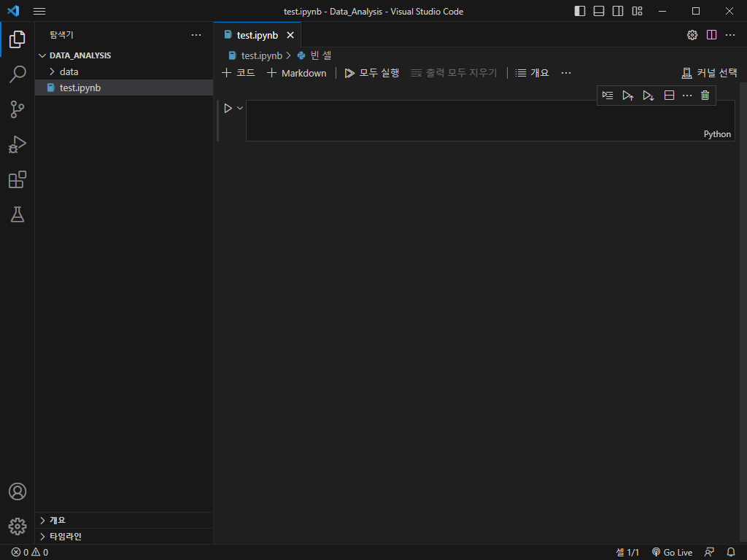Screen dimensions: 747x560
Task: Run all cells with 모두 실행
Action: [372, 73]
